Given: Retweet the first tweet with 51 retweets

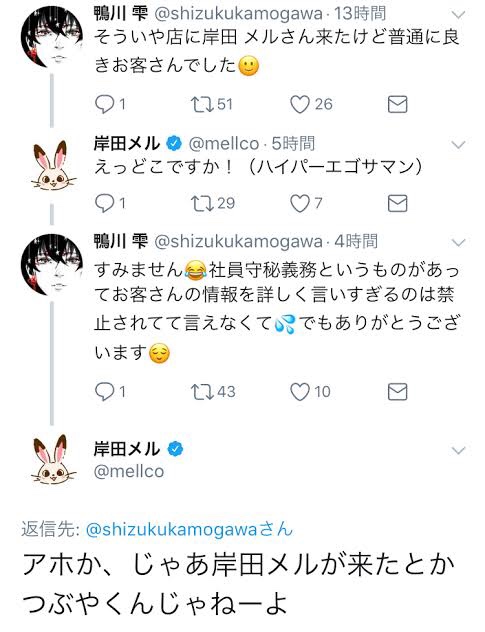Looking at the screenshot, I should pos(203,104).
